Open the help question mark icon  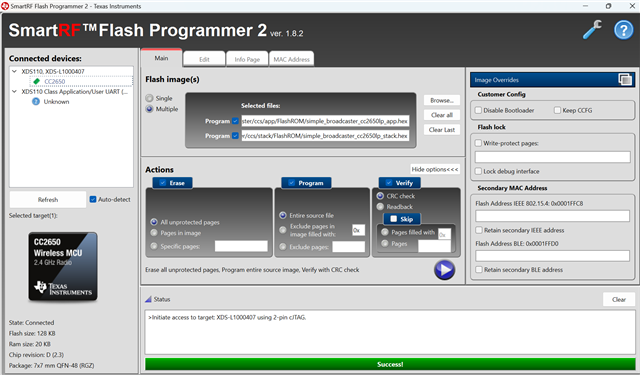point(624,30)
